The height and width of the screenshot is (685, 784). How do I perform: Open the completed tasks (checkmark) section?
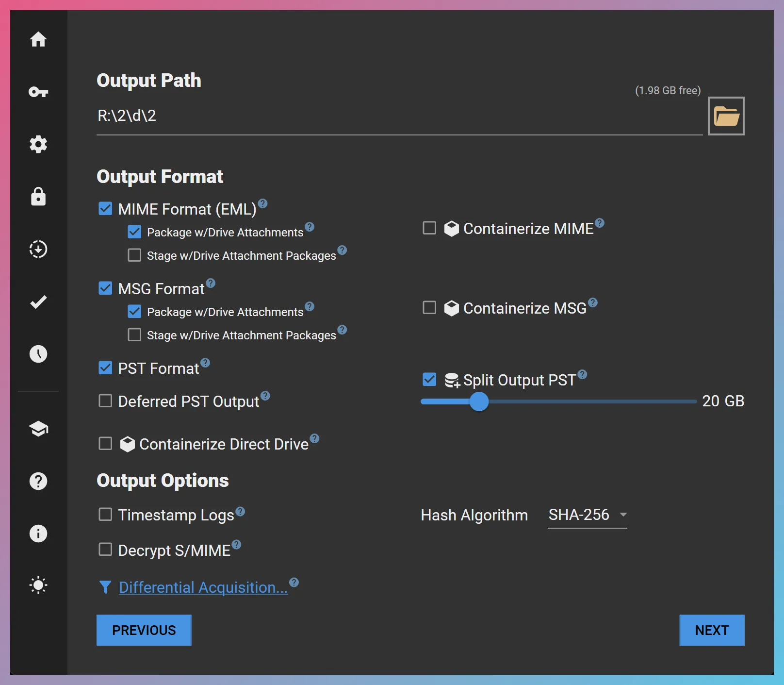38,301
